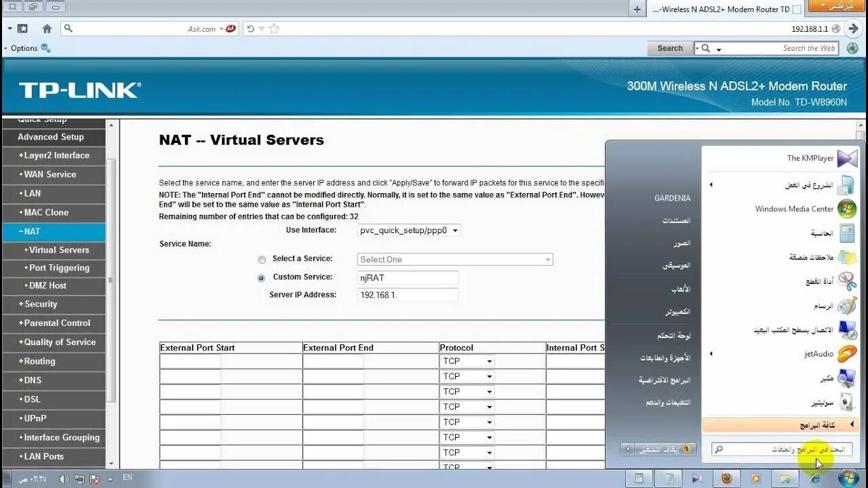Click the toolbar Search button
868x488 pixels.
[670, 48]
